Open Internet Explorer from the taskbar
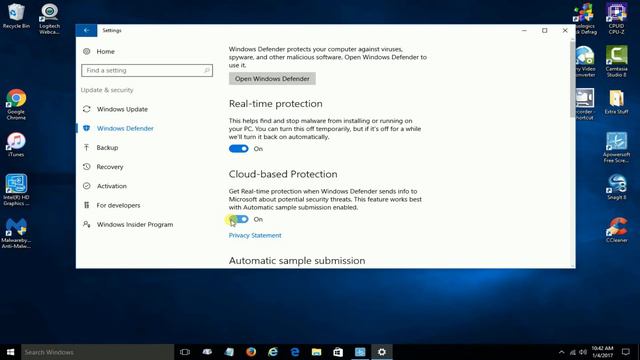 click(x=273, y=352)
